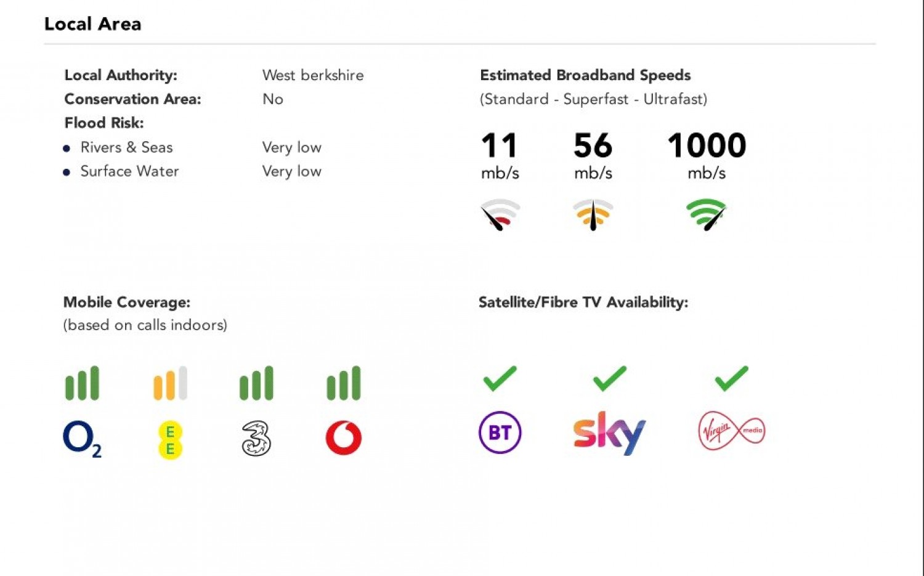Click the checkmark above Virgin Media

point(731,378)
